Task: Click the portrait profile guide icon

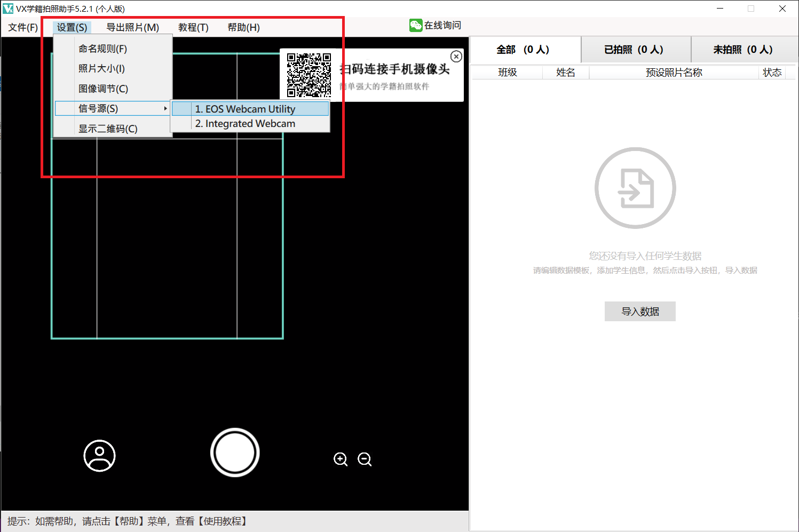Action: (100, 456)
